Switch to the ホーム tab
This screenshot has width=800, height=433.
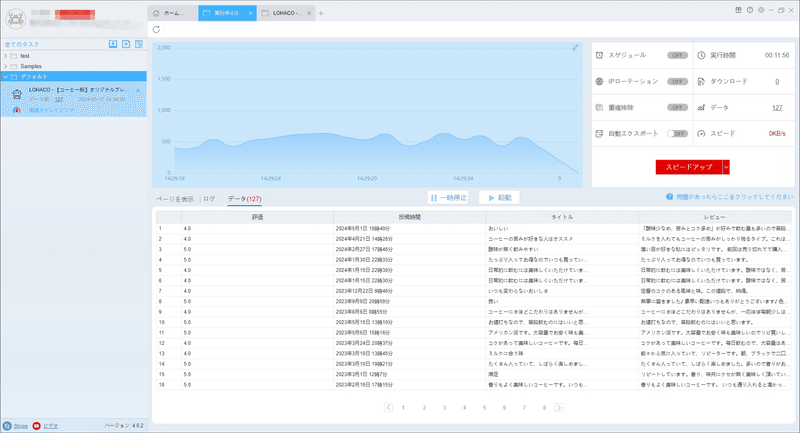pyautogui.click(x=173, y=13)
